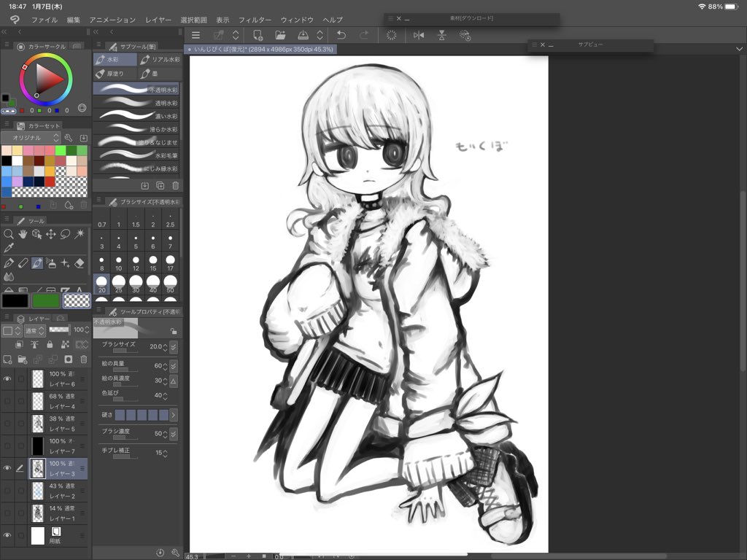This screenshot has width=747, height=560.
Task: Select the highlighted Brush tool
Action: click(36, 262)
